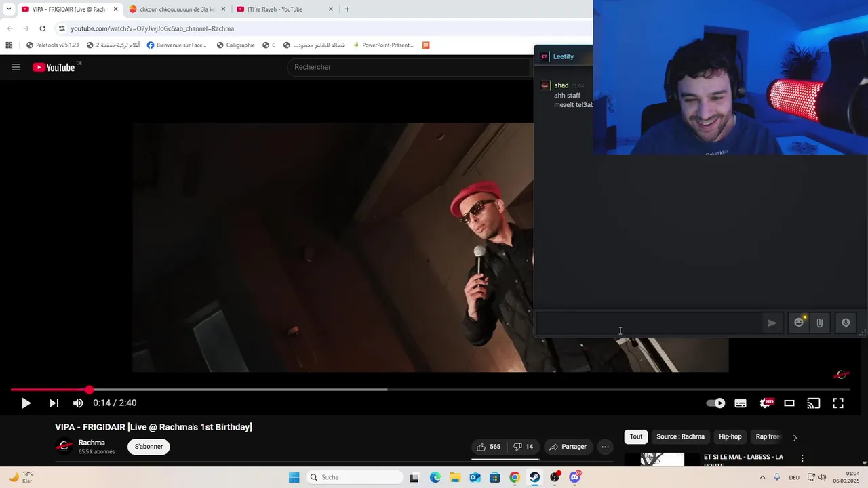This screenshot has height=488, width=868.
Task: Click the microphone voice icon in chat
Action: [846, 323]
